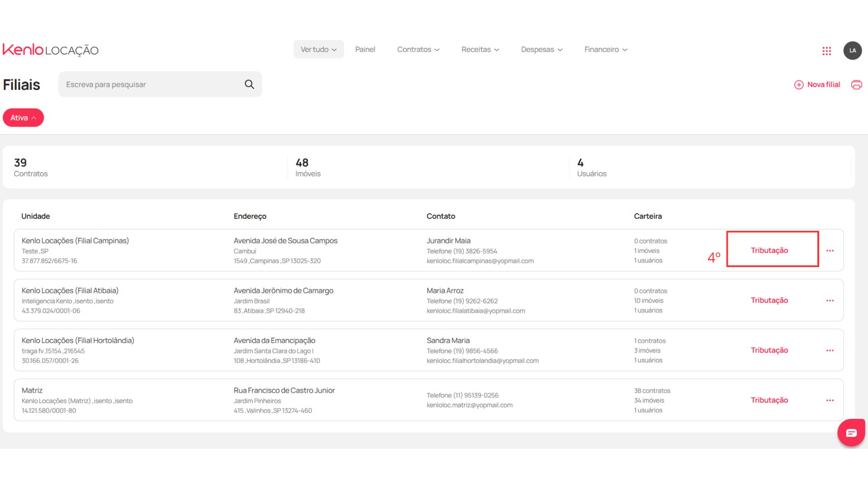The width and height of the screenshot is (868, 488).
Task: Open three-dots menu for Filial Atibaia
Action: (830, 300)
